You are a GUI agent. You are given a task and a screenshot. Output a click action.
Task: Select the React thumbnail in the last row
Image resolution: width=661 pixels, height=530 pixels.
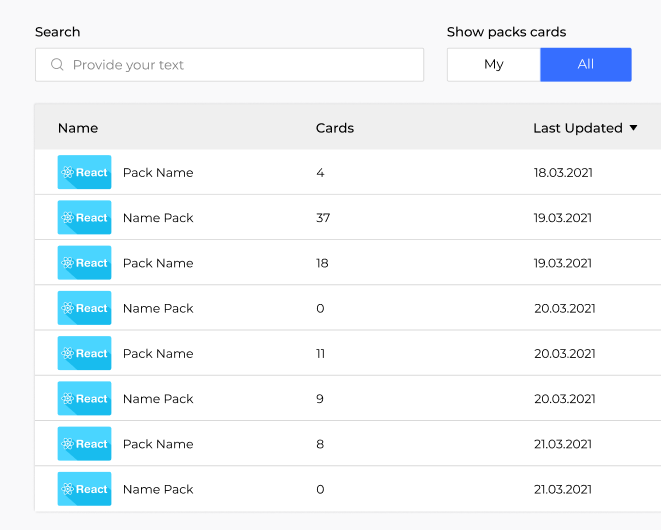(84, 489)
